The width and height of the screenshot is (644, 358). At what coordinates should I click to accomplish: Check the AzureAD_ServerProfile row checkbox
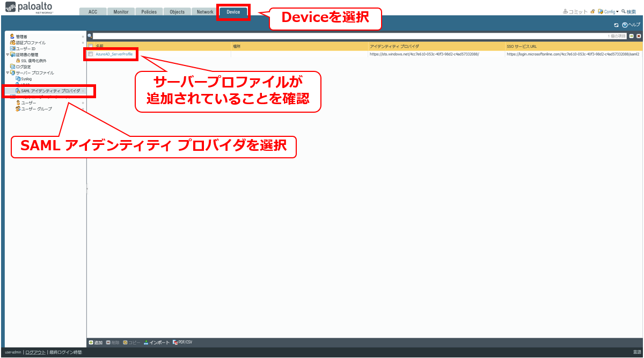(x=91, y=54)
